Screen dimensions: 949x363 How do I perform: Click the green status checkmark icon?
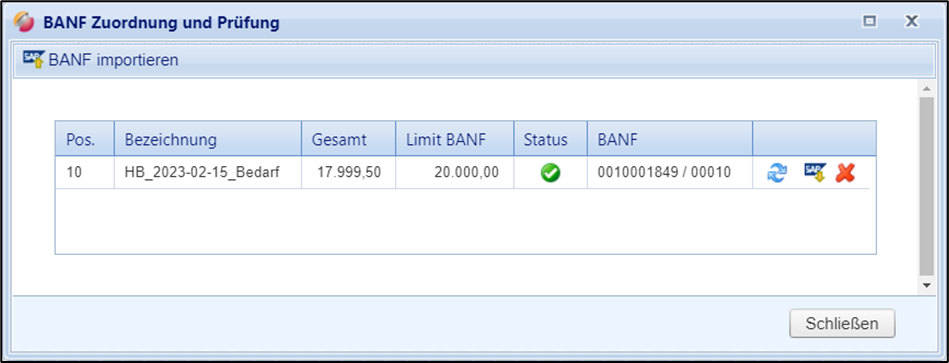pyautogui.click(x=550, y=173)
